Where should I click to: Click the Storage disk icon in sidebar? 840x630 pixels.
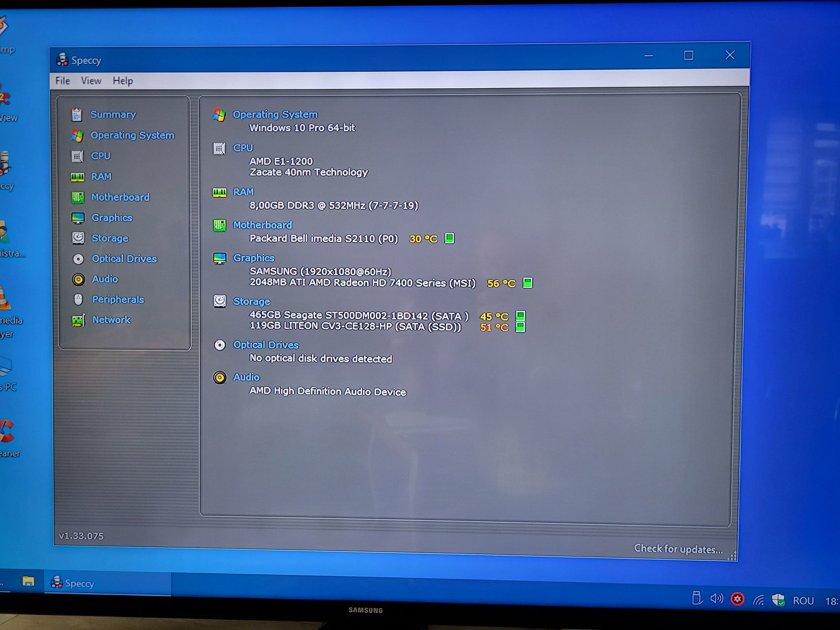click(x=78, y=238)
